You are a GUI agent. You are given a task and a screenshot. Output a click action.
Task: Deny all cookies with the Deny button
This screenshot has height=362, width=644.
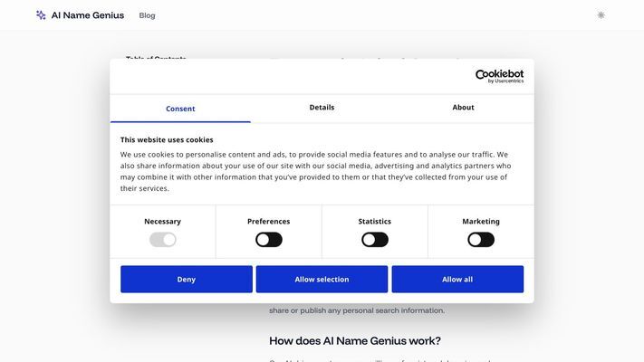point(187,279)
